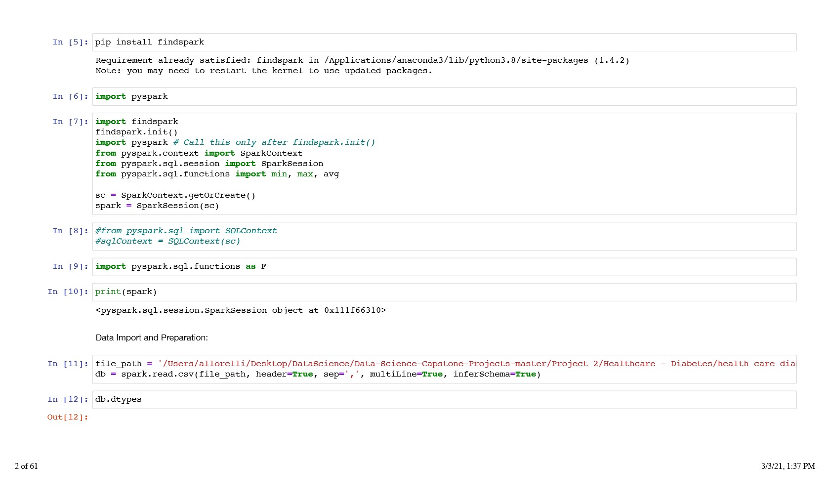Click the Out[12] output prompt

68,418
